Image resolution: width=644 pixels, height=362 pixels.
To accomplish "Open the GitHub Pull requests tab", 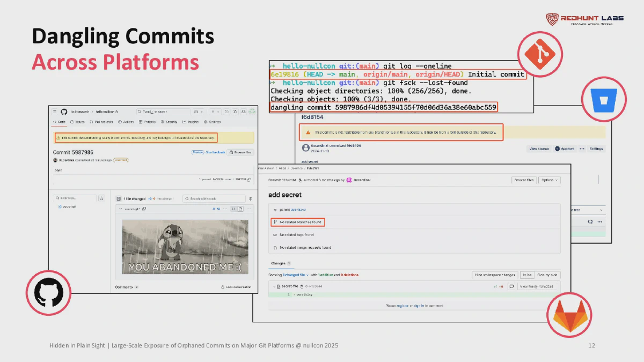I will tap(101, 122).
